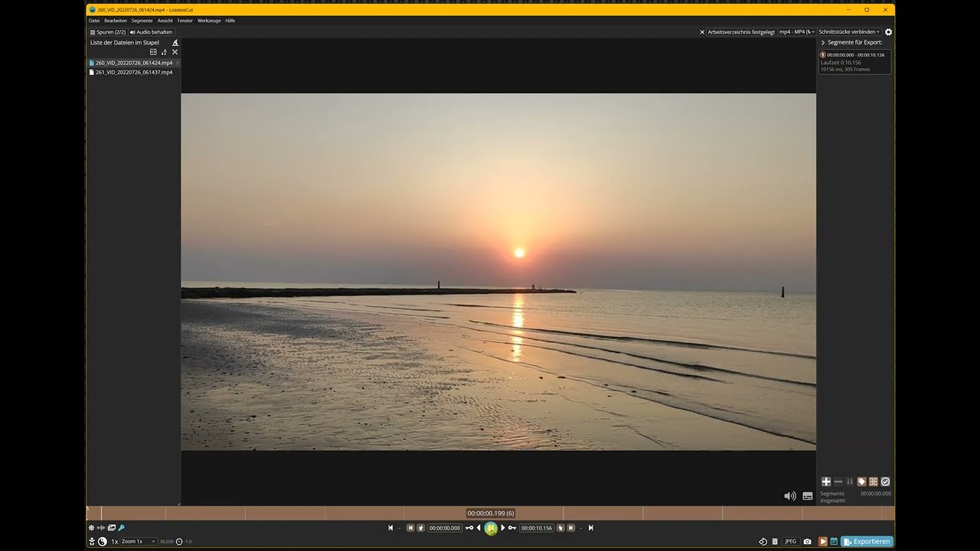Mute the video with the speaker icon
Image resolution: width=980 pixels, height=551 pixels.
click(790, 496)
